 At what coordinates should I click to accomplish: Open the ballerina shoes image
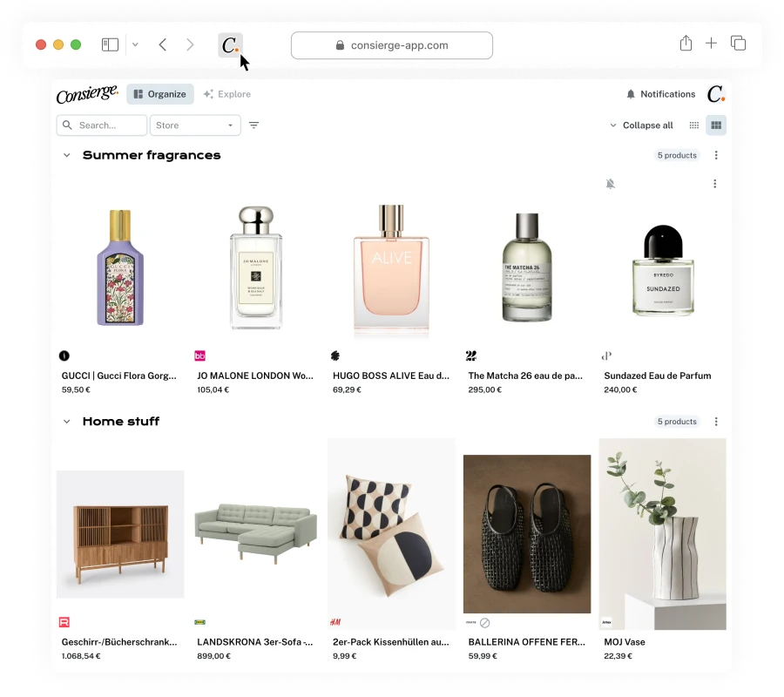[527, 534]
